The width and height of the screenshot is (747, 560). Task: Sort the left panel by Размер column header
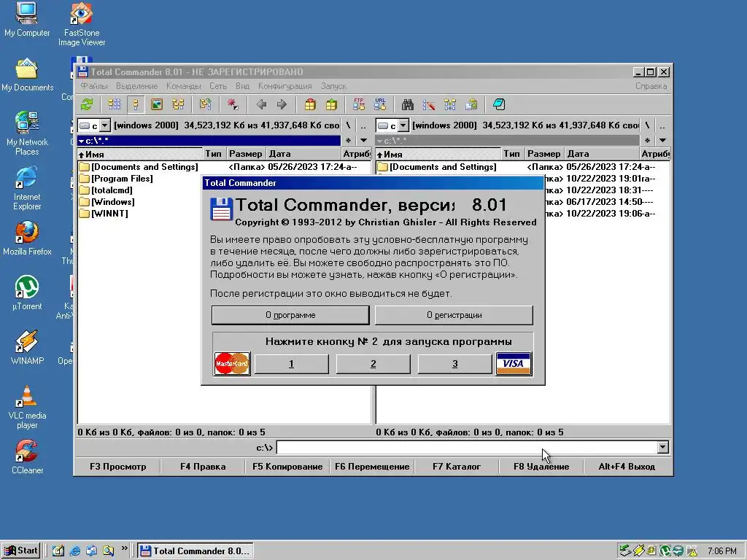point(245,154)
